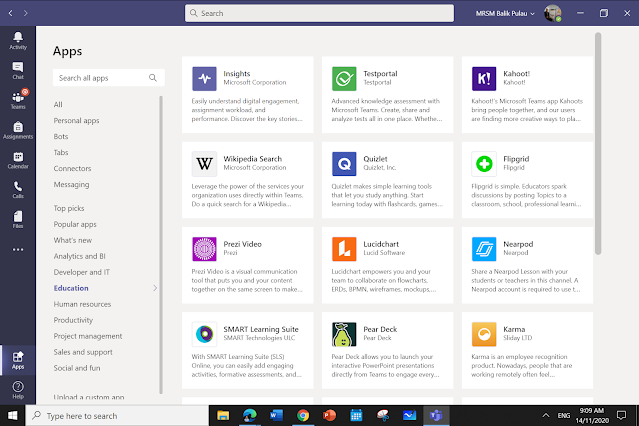This screenshot has height=426, width=639.
Task: Click Lucidchart app title text
Action: [381, 244]
